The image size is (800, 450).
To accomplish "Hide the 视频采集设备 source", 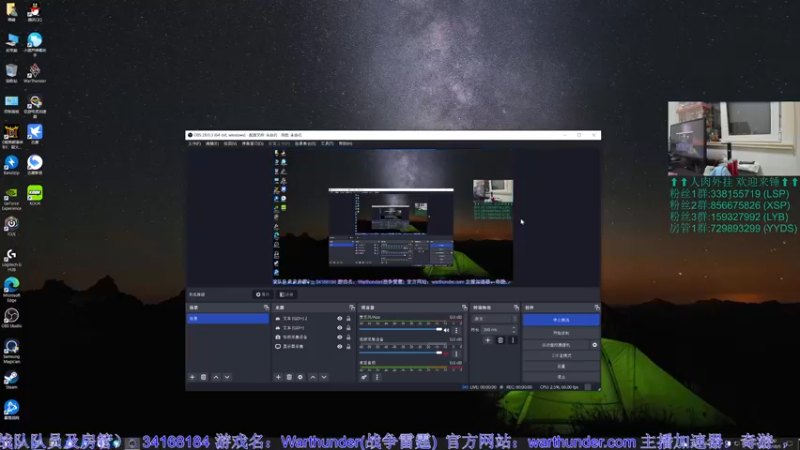I will [x=339, y=337].
